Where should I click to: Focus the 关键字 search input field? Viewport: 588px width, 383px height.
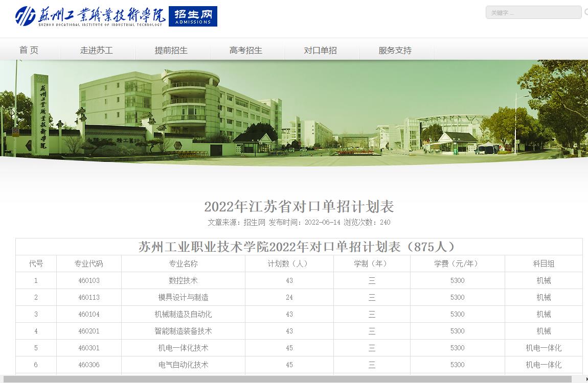[x=533, y=12]
